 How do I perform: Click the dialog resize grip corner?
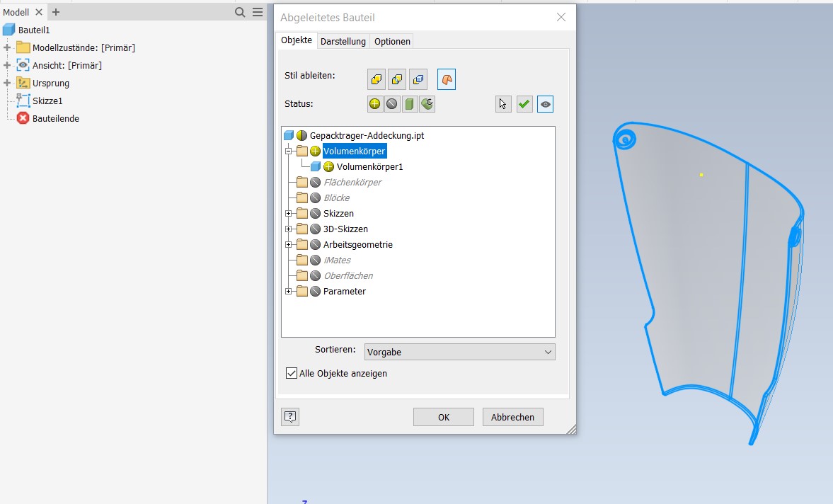point(571,430)
